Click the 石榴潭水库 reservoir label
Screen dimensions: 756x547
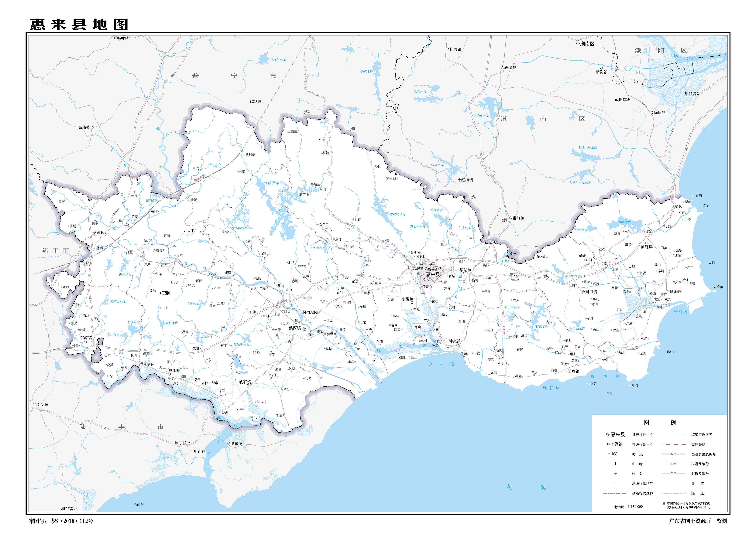tap(273, 183)
